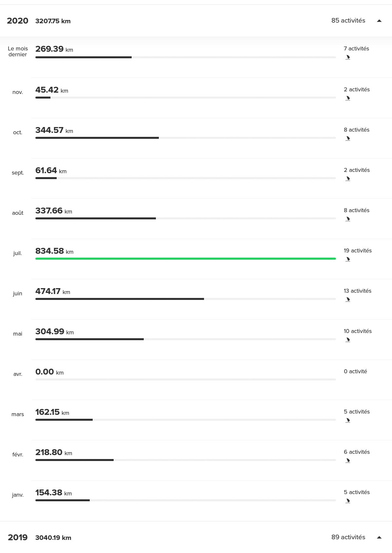This screenshot has height=553, width=392.
Task: Click windsurf icon in sept. row
Action: [x=348, y=179]
